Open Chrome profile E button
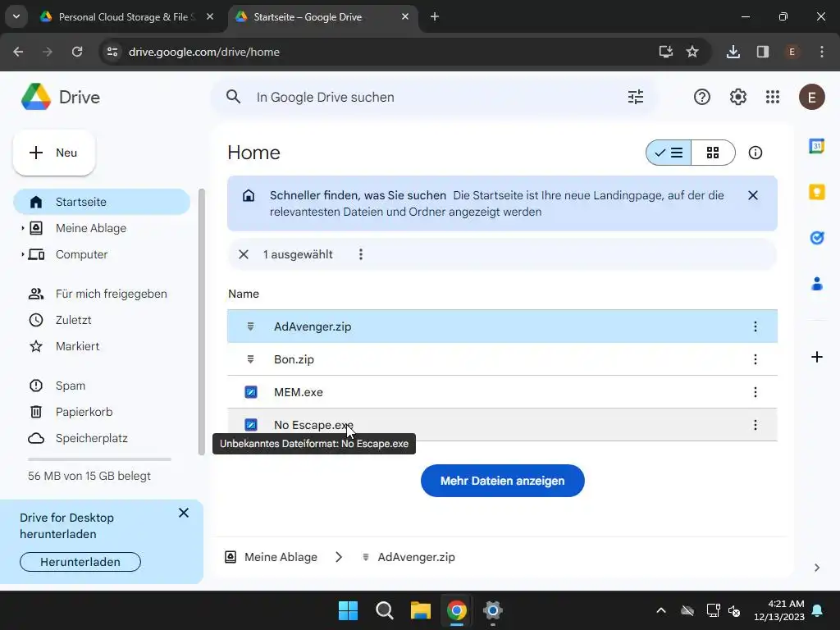The height and width of the screenshot is (630, 840). (792, 52)
